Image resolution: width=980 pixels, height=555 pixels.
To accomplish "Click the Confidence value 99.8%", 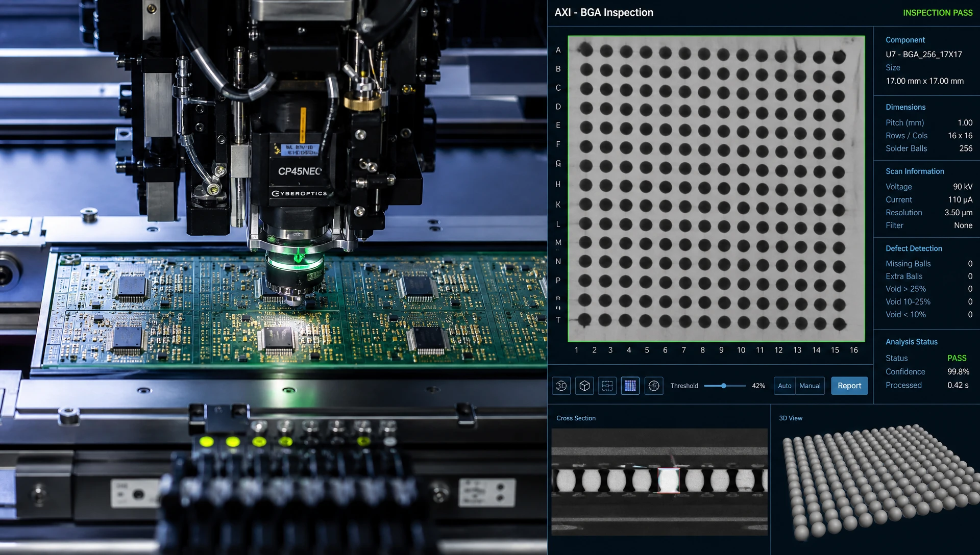I will [x=958, y=371].
